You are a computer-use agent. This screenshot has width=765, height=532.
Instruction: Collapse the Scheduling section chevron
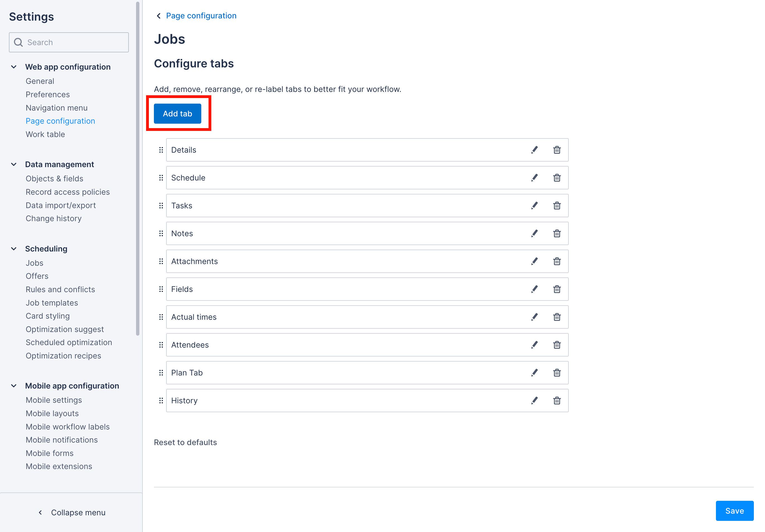pos(14,248)
